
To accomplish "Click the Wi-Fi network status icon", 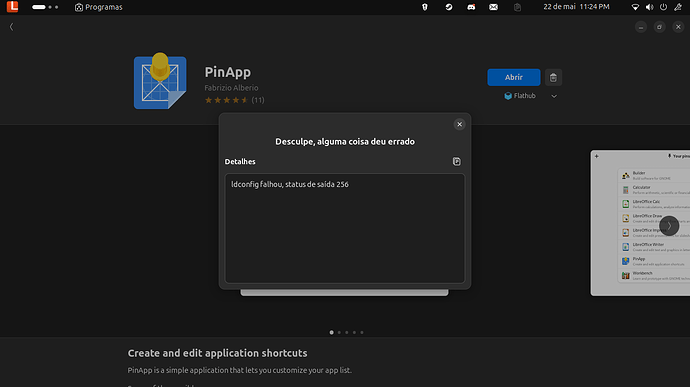I will 635,7.
